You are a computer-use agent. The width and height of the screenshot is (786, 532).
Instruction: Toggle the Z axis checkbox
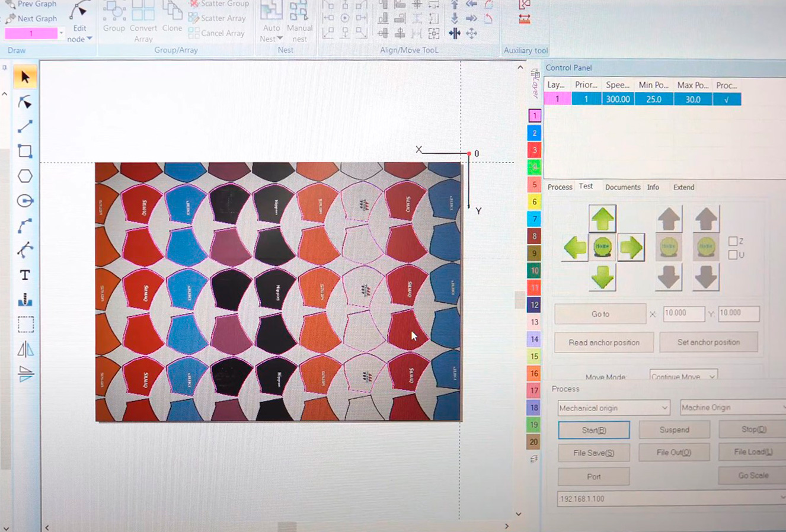point(733,241)
